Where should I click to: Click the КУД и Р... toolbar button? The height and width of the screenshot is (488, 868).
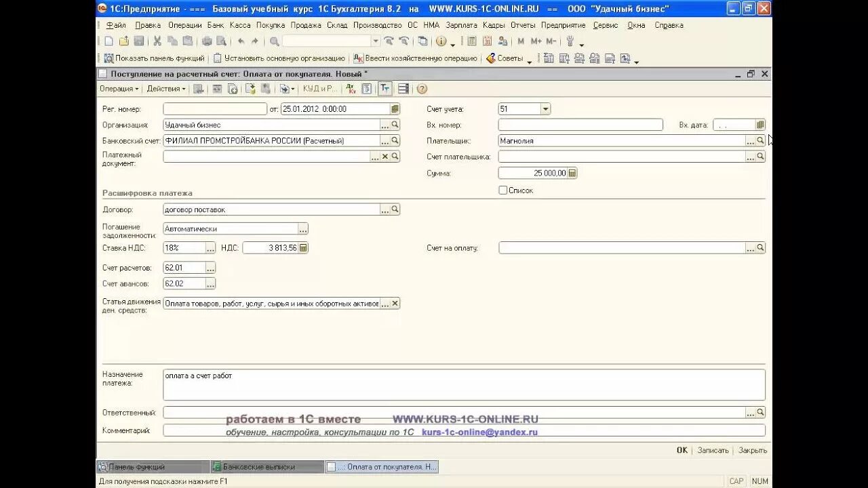coord(320,89)
